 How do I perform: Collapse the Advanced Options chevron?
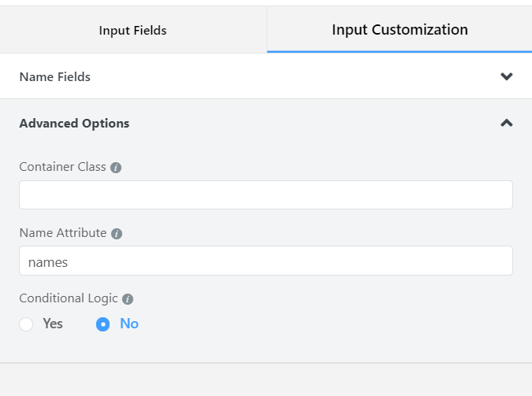click(x=507, y=123)
